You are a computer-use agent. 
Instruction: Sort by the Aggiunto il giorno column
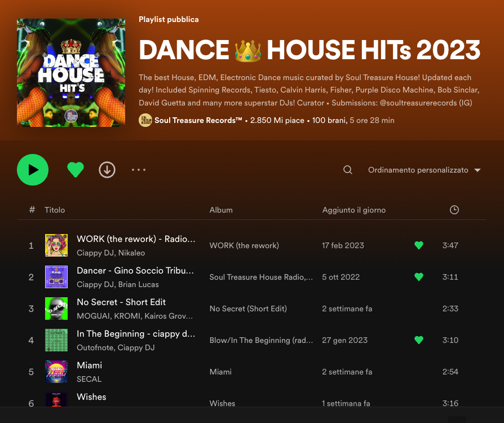coord(354,210)
